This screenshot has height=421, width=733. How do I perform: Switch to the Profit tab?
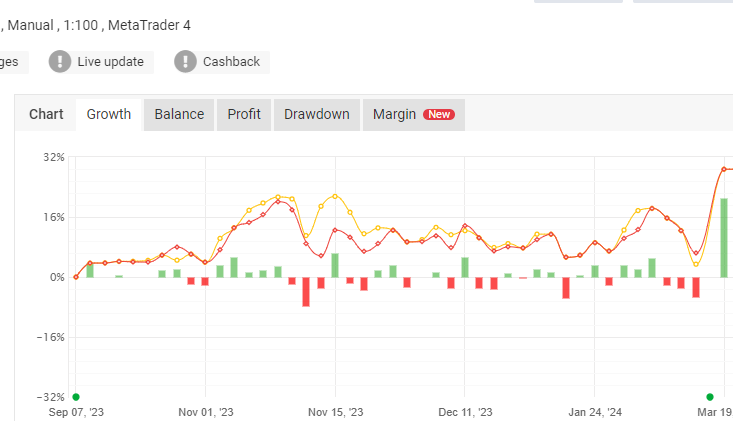pos(244,114)
